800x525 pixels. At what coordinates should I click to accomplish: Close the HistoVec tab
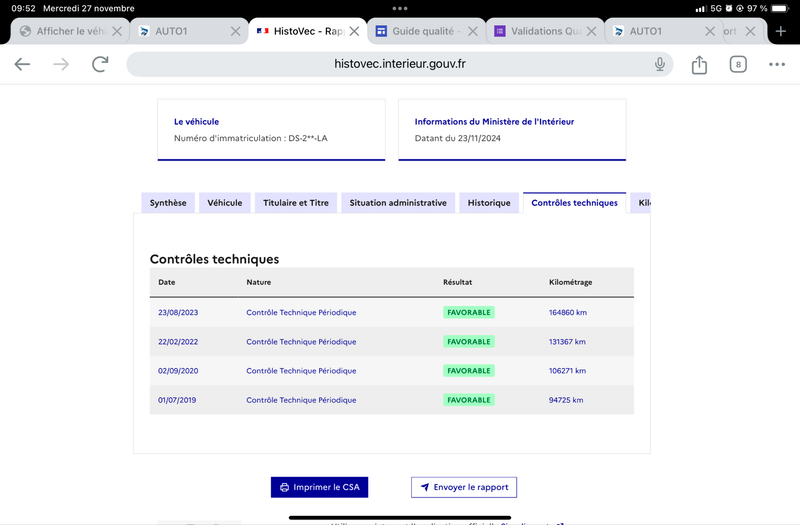pyautogui.click(x=354, y=31)
